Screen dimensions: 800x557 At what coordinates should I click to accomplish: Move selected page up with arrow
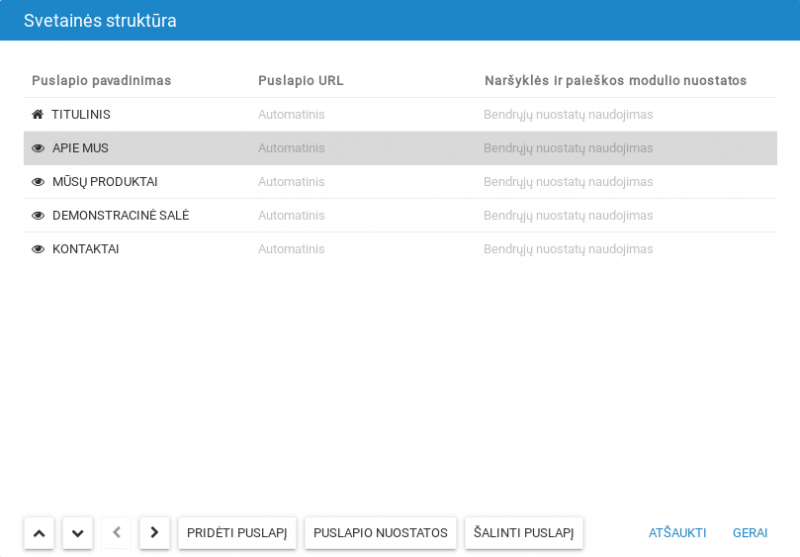[x=38, y=532]
